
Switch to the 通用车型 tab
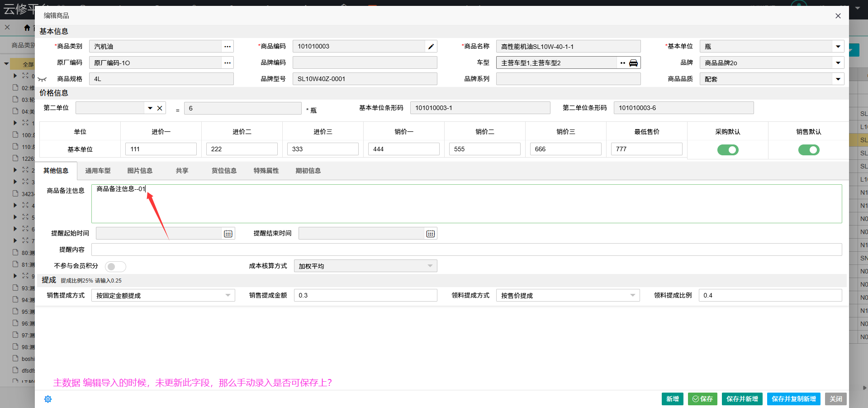click(98, 171)
